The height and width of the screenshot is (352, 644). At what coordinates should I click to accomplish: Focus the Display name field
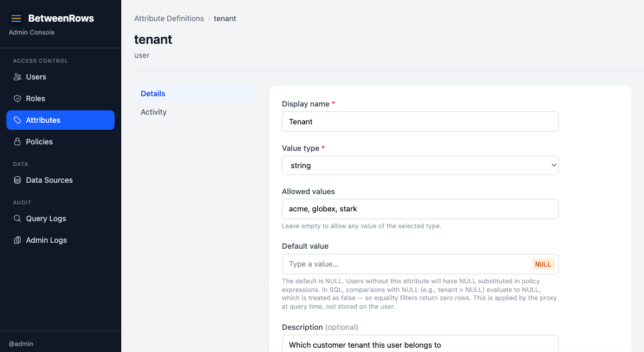click(x=420, y=122)
